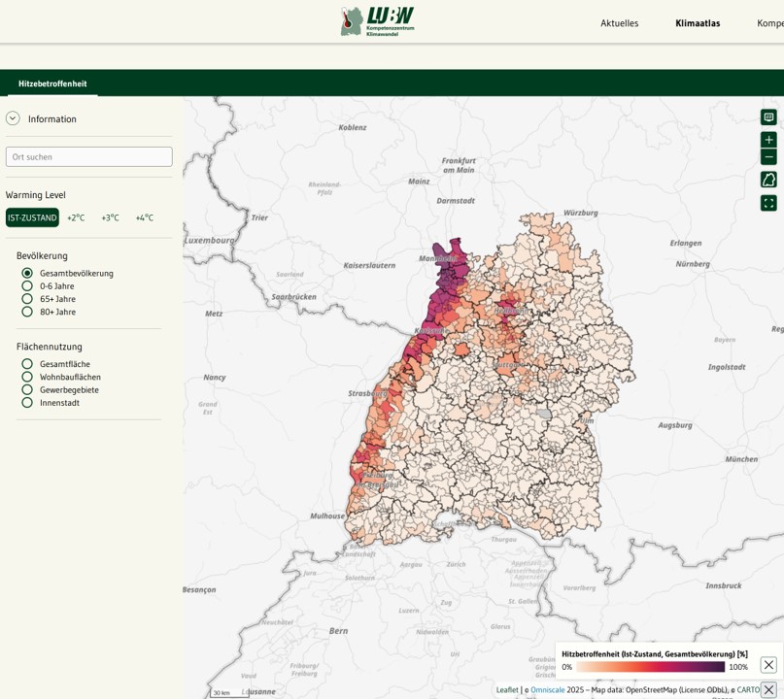Enter fullscreen map mode

point(768,203)
